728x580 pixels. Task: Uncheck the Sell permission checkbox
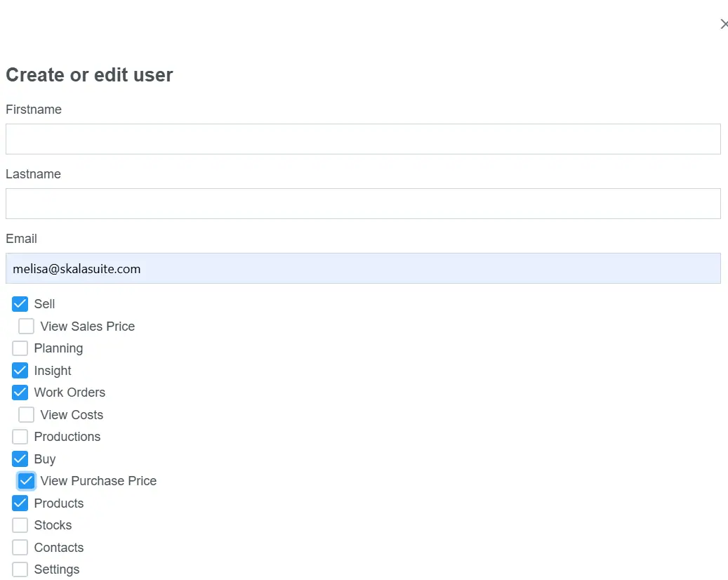tap(20, 304)
